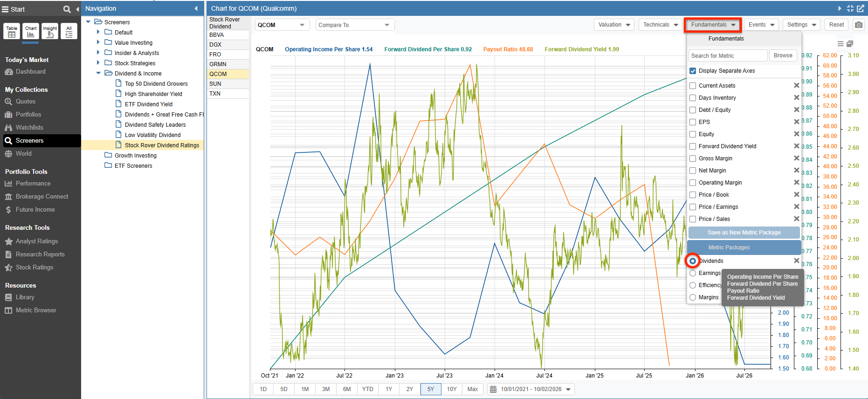This screenshot has height=399, width=868.
Task: Open the QCOM ticker dropdown
Action: 282,25
